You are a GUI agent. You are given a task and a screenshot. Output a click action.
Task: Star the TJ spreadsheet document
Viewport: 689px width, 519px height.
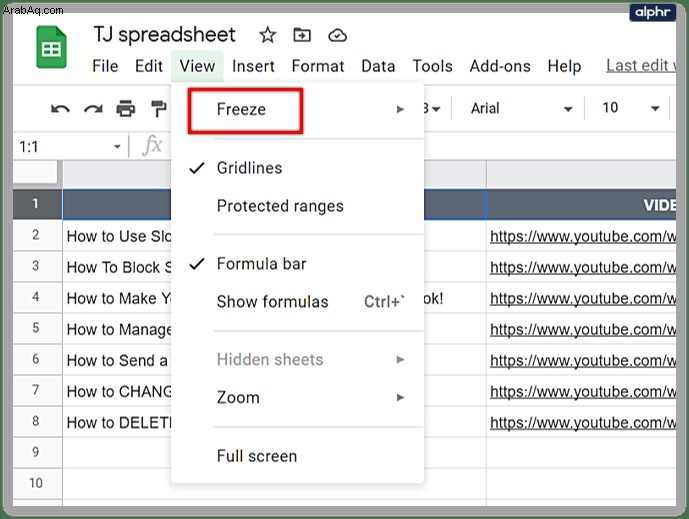coord(267,35)
